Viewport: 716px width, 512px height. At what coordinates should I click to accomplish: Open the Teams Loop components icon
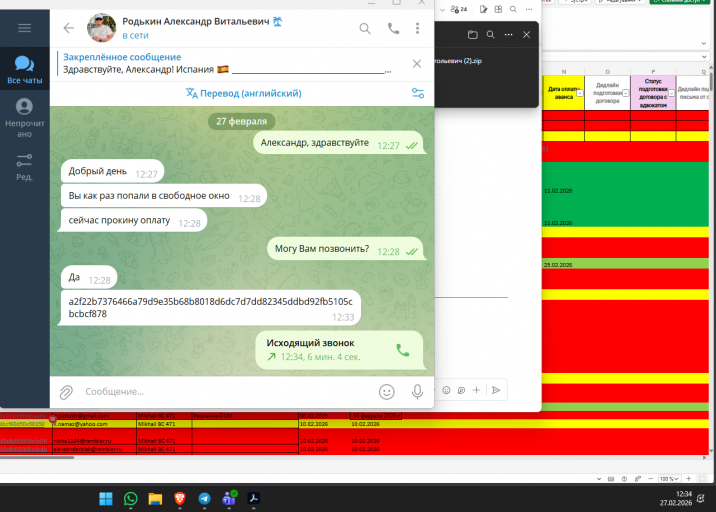pyautogui.click(x=462, y=390)
